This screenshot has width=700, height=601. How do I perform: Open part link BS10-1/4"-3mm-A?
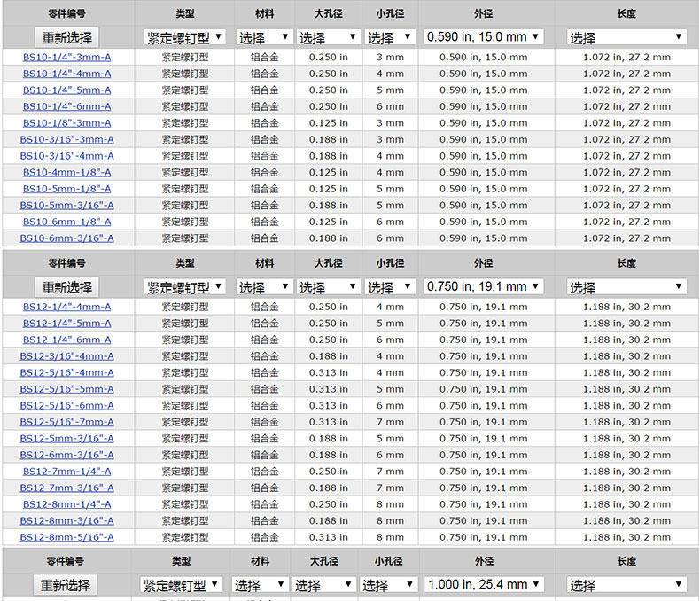(67, 57)
